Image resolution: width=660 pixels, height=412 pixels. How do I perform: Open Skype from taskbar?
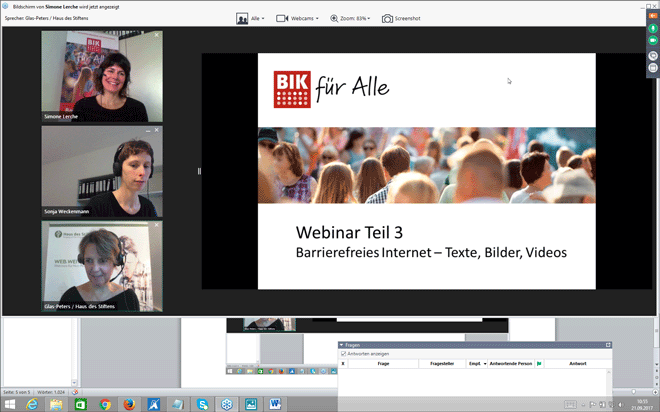click(x=202, y=404)
